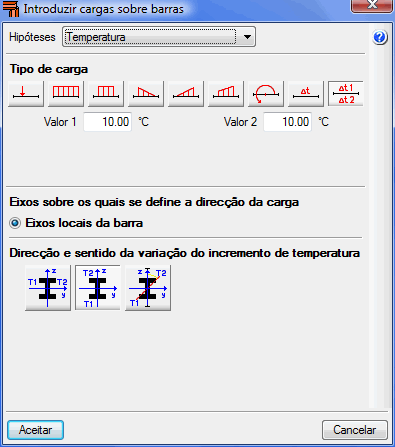The image size is (395, 447).
Task: Select the uniform temperature increment Δt icon
Action: point(306,94)
